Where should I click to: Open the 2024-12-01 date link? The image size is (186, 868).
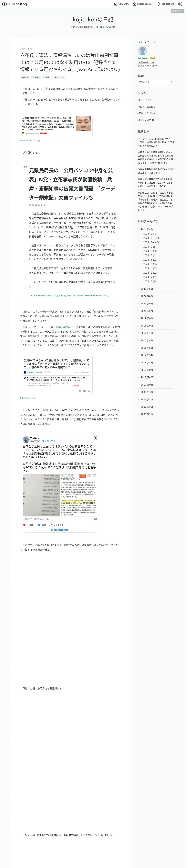point(26,49)
